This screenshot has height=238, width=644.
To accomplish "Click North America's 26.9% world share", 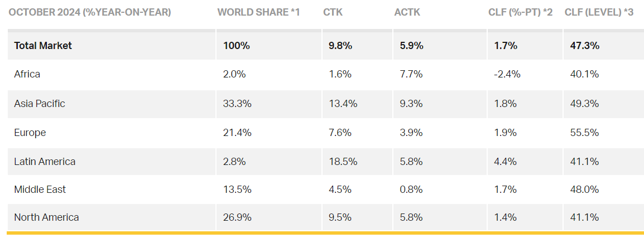I will click(x=237, y=217).
